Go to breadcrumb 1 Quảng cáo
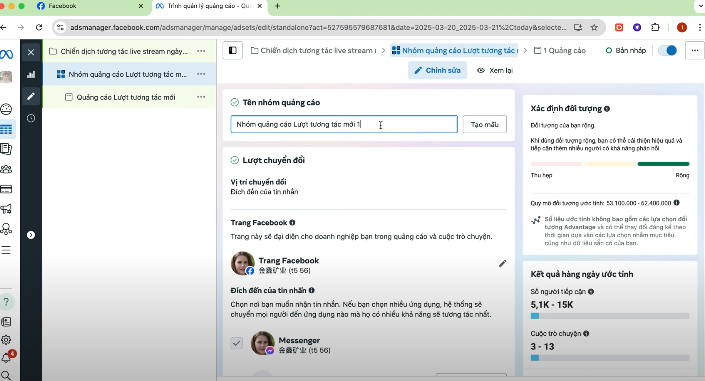Screen dimensions: 705x381 [x=560, y=50]
